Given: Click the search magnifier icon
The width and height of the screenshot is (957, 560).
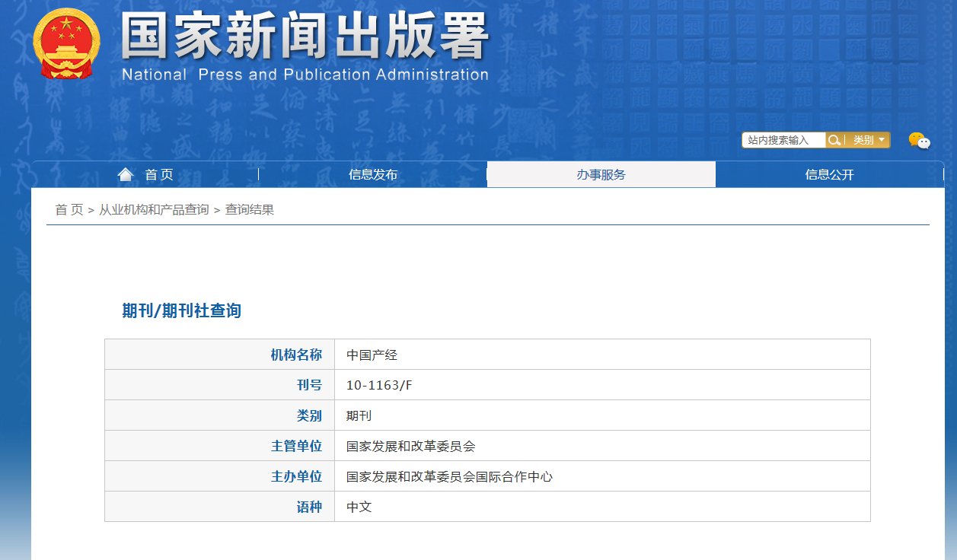Looking at the screenshot, I should pyautogui.click(x=834, y=140).
